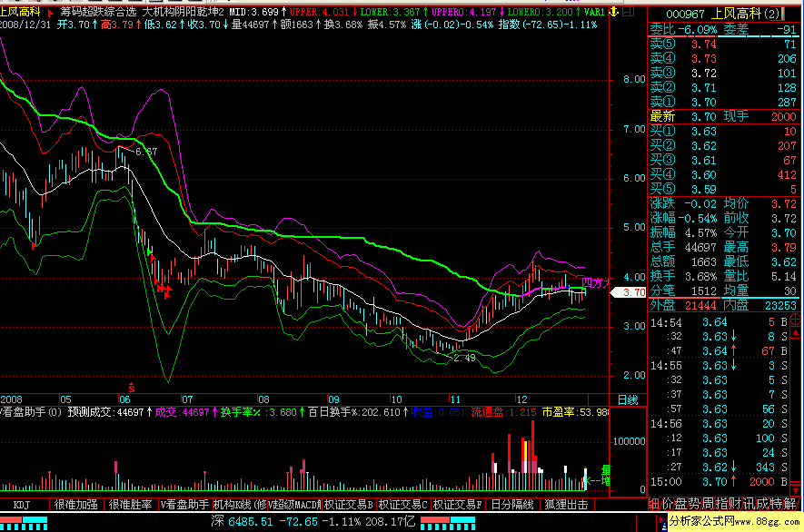804x532 pixels.
Task: Switch side panel to 周 tab
Action: click(x=706, y=504)
